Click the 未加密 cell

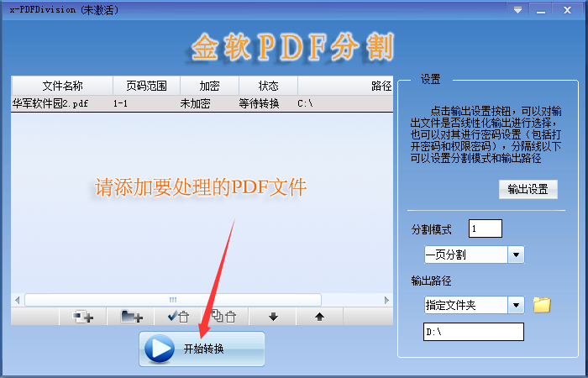click(195, 103)
